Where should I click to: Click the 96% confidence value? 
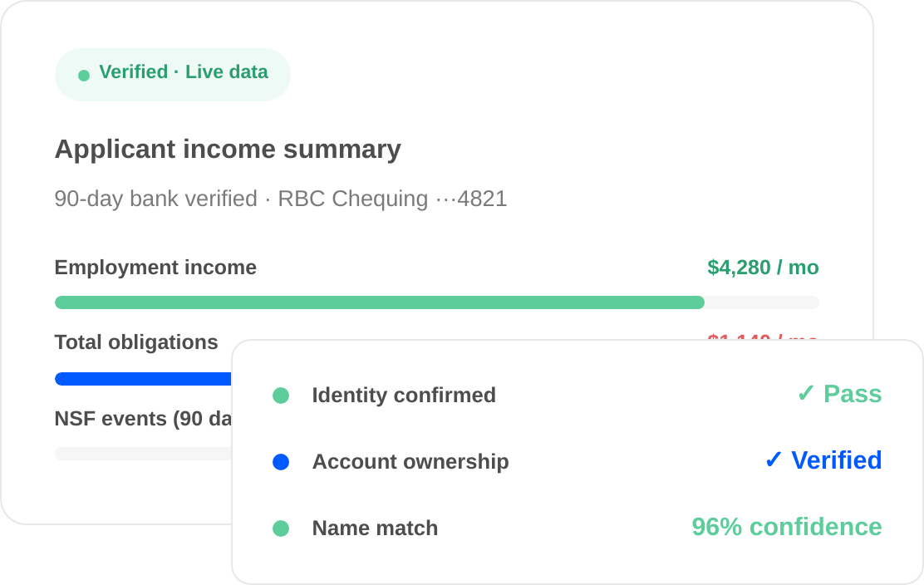point(787,527)
